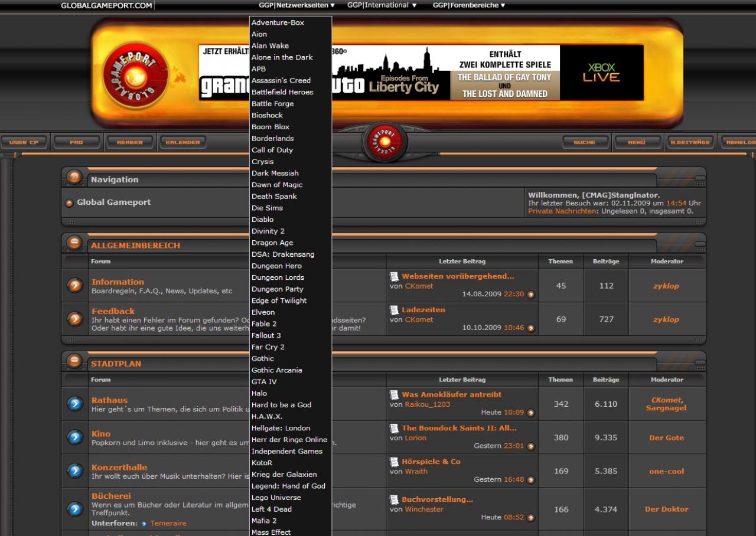
Task: Open the GLOBALGAMEPORT.COM link at top
Action: click(x=106, y=6)
